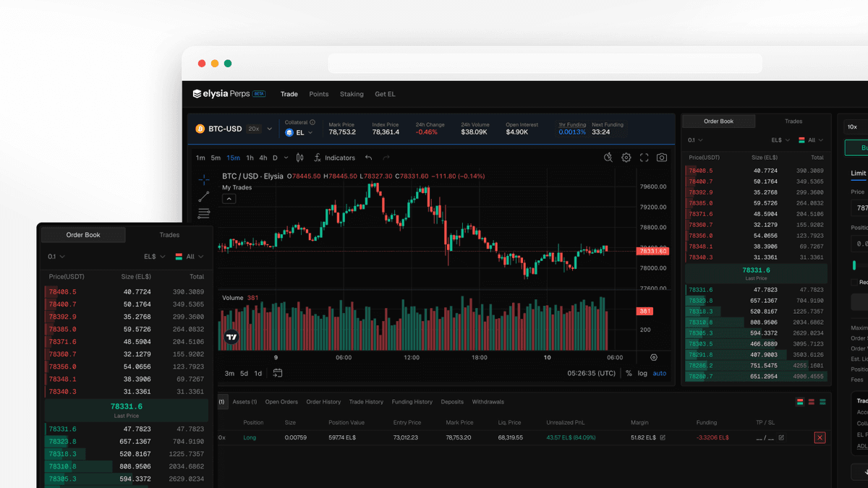Go to the Points page
The image size is (868, 488).
tap(319, 94)
